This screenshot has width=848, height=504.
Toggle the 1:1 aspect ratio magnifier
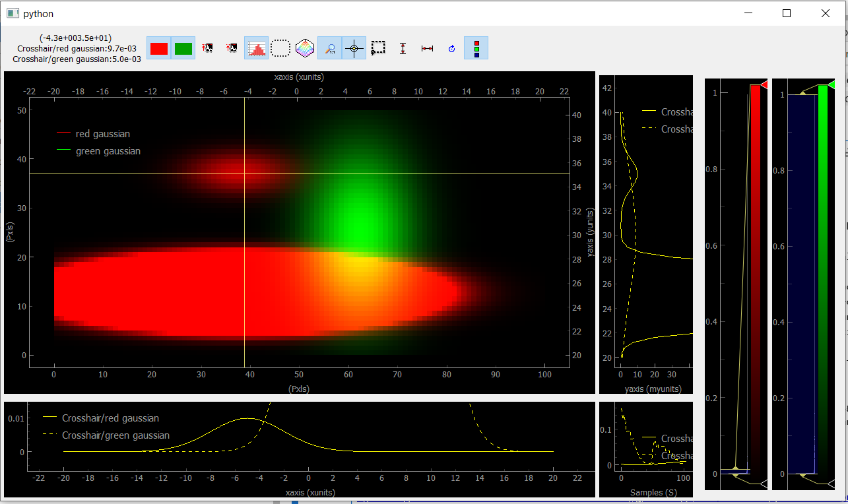(329, 48)
